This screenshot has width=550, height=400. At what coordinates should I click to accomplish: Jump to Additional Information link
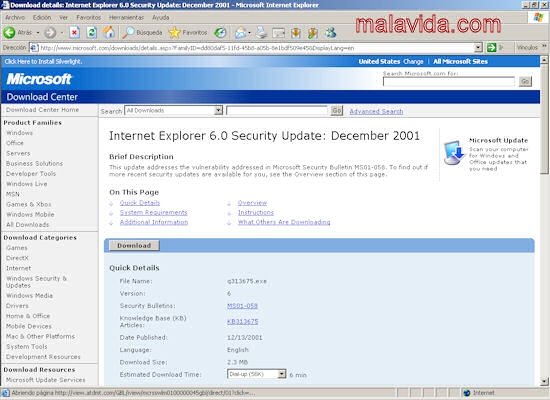pyautogui.click(x=154, y=222)
